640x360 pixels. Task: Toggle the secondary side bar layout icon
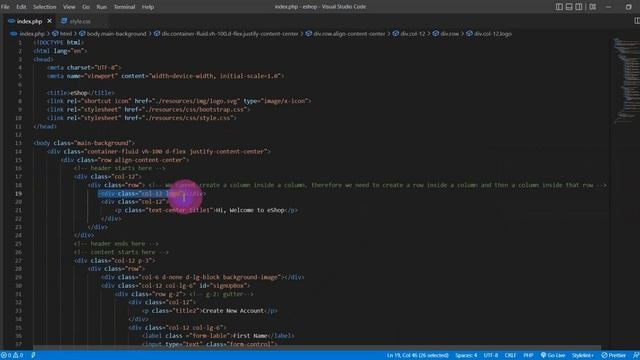tap(579, 7)
